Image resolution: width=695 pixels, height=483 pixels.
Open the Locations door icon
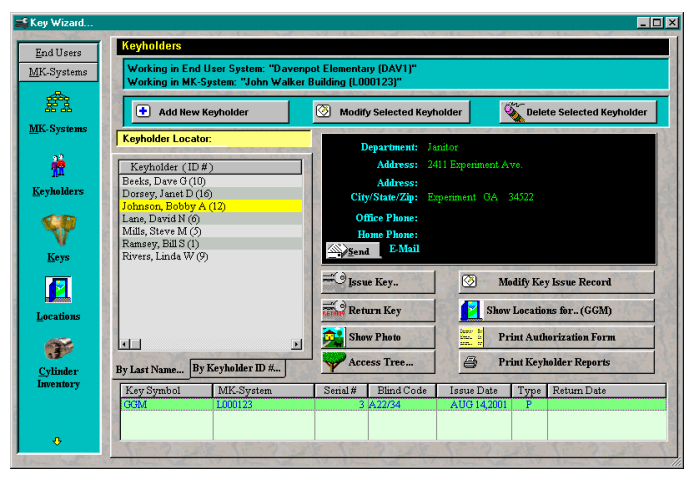pyautogui.click(x=58, y=289)
